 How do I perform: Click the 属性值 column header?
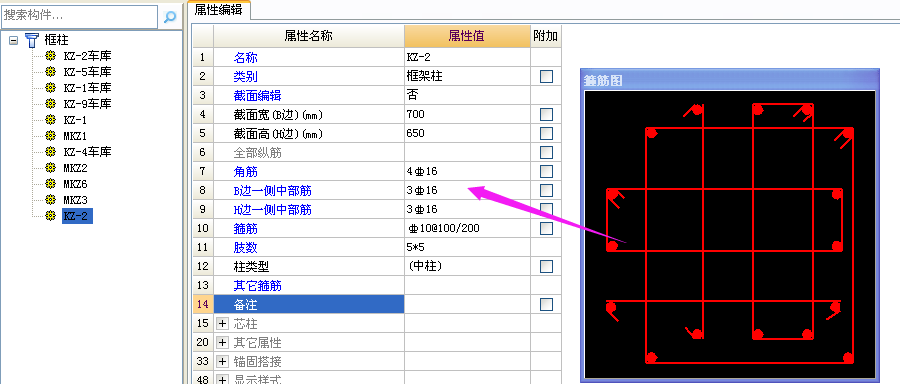pos(467,36)
